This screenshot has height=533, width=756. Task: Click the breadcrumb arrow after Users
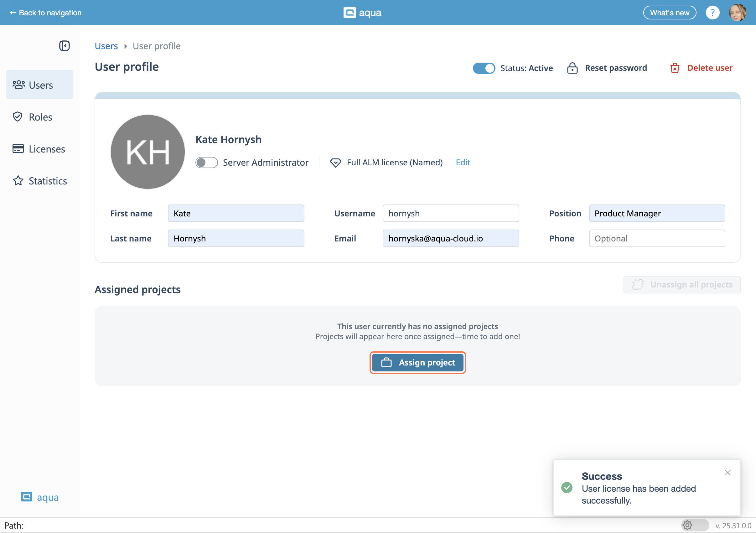click(x=126, y=46)
